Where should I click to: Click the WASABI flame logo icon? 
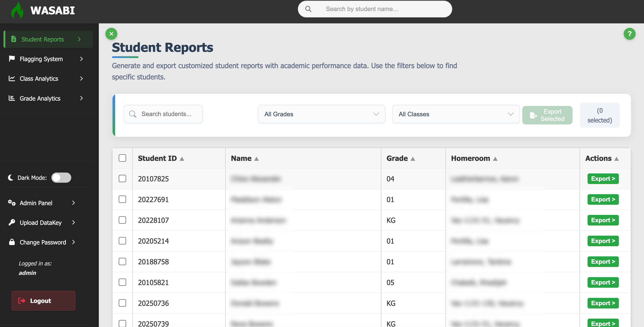pyautogui.click(x=17, y=10)
